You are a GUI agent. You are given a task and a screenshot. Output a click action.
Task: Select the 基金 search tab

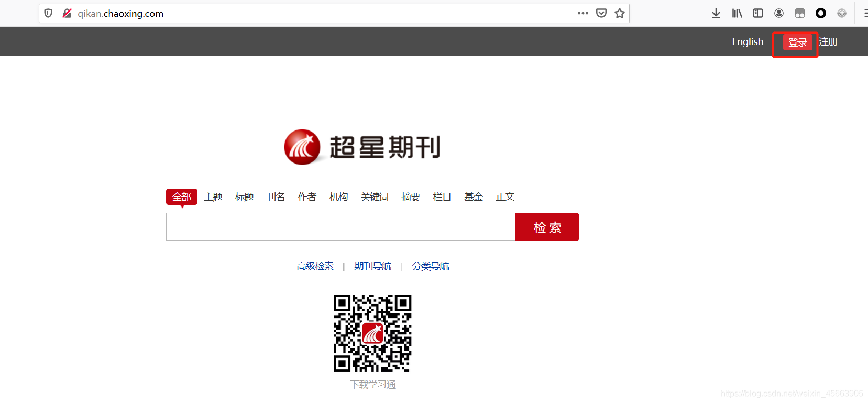pos(474,197)
